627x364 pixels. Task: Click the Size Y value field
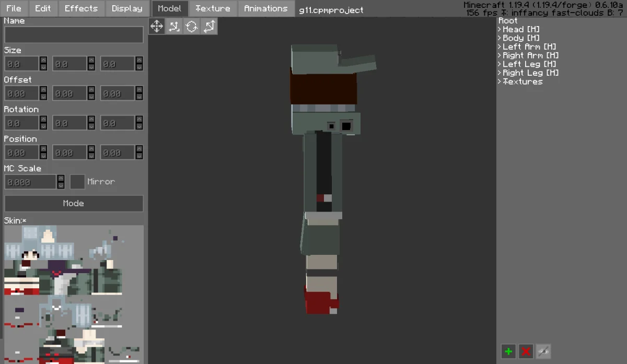coord(69,64)
